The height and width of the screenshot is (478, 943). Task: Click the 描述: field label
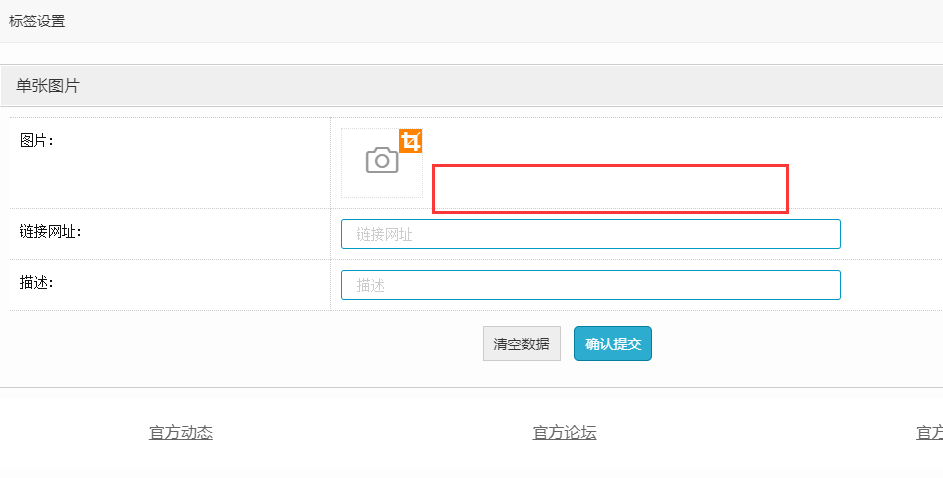tap(37, 282)
